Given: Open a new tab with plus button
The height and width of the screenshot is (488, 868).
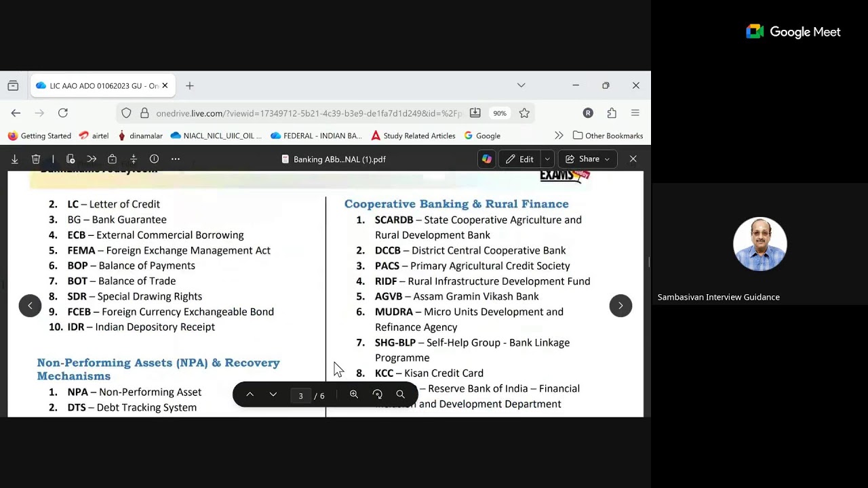Looking at the screenshot, I should coord(190,85).
